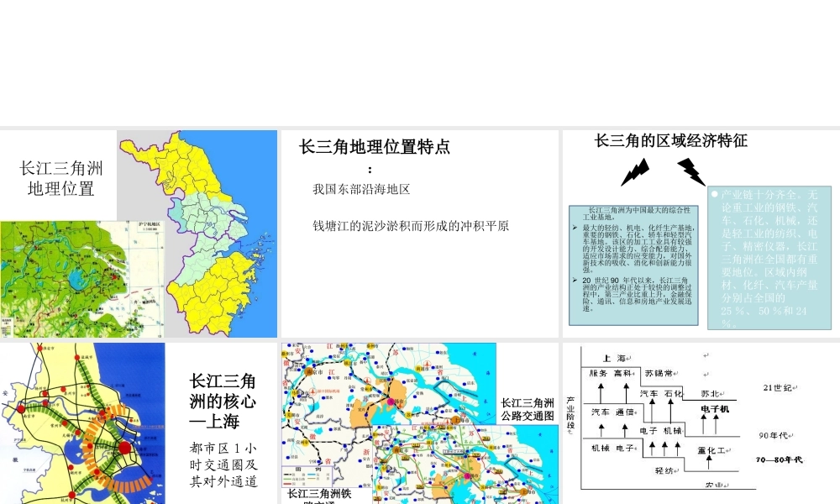Click the line 钱塘江的泥沙淤积而形成的冲积平原
840x504 pixels.
pos(411,226)
